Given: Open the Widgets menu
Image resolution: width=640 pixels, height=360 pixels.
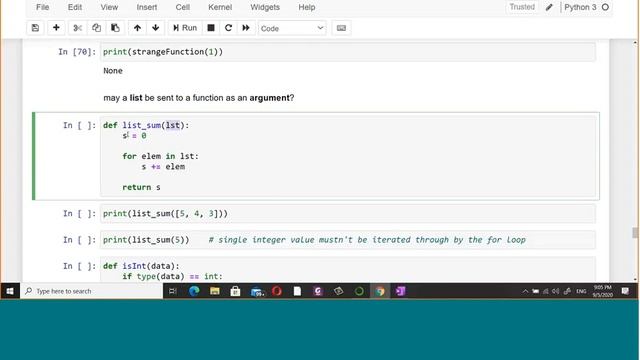Looking at the screenshot, I should tap(265, 7).
